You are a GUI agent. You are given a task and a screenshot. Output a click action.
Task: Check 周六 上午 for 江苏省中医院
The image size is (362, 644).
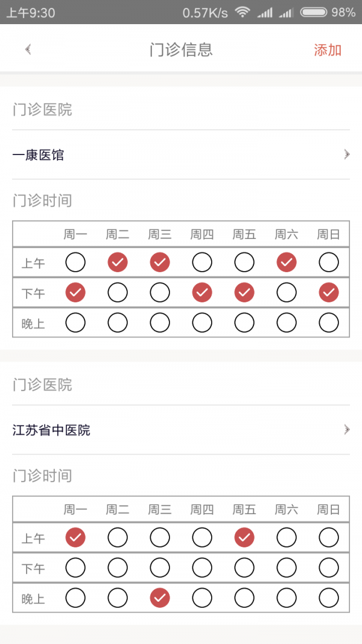[x=287, y=537]
